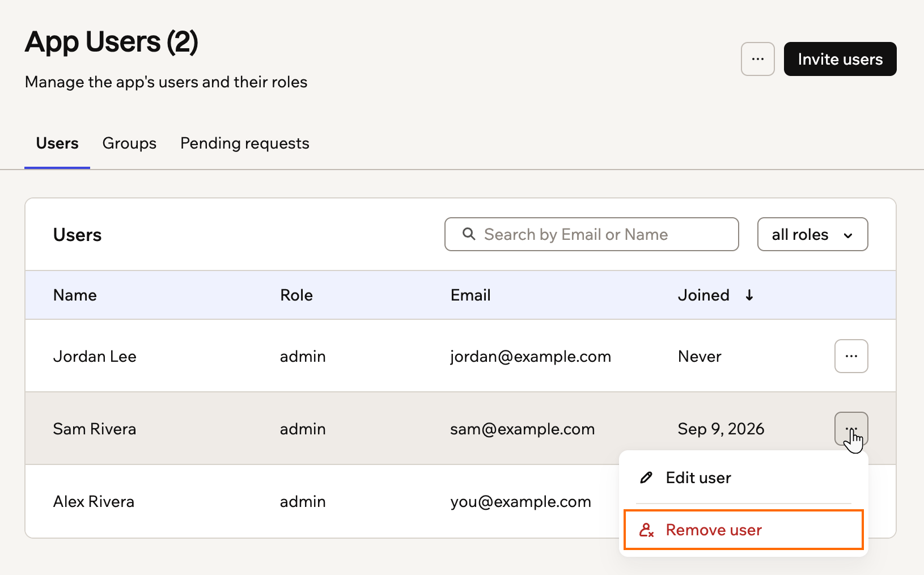Click the Role column header

[296, 295]
